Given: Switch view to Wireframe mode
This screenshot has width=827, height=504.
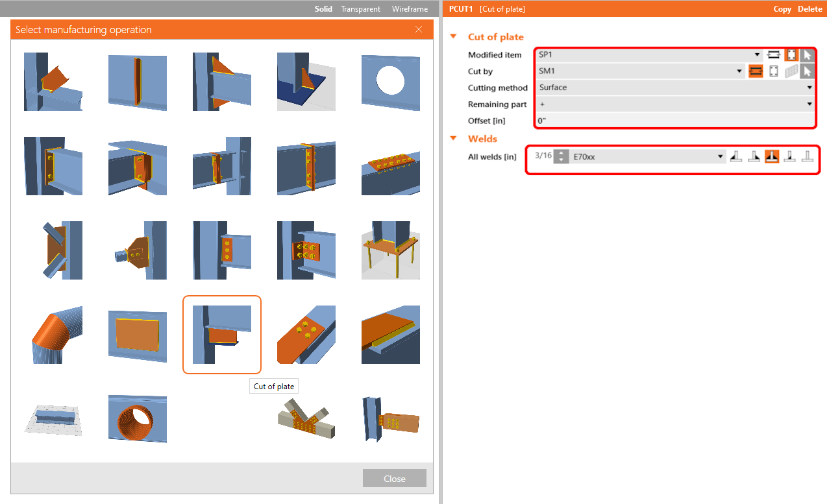Looking at the screenshot, I should click(409, 8).
